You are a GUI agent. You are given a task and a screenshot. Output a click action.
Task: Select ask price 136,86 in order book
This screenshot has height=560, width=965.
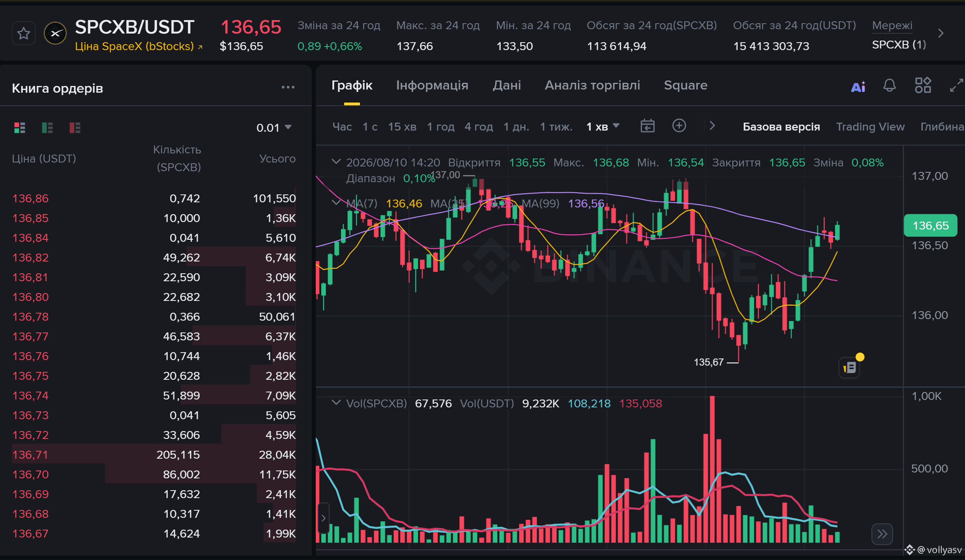pos(31,198)
